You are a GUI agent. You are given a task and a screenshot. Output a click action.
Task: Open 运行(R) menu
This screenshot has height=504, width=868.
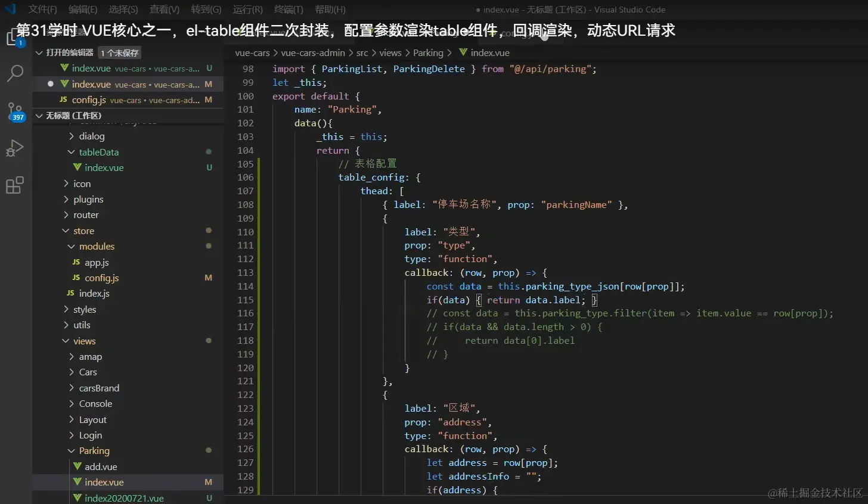click(247, 10)
